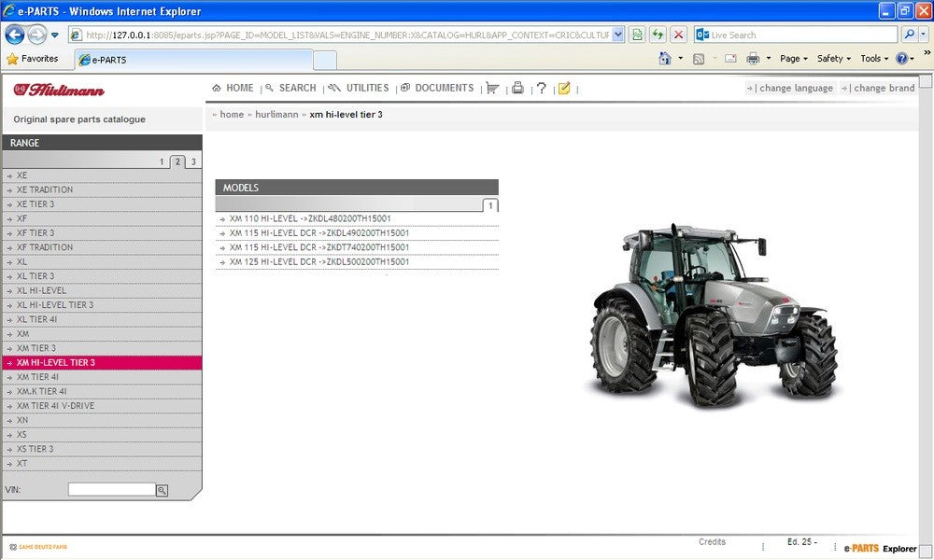934x560 pixels.
Task: Click the printer icon in e-PARTS toolbar
Action: coord(517,89)
